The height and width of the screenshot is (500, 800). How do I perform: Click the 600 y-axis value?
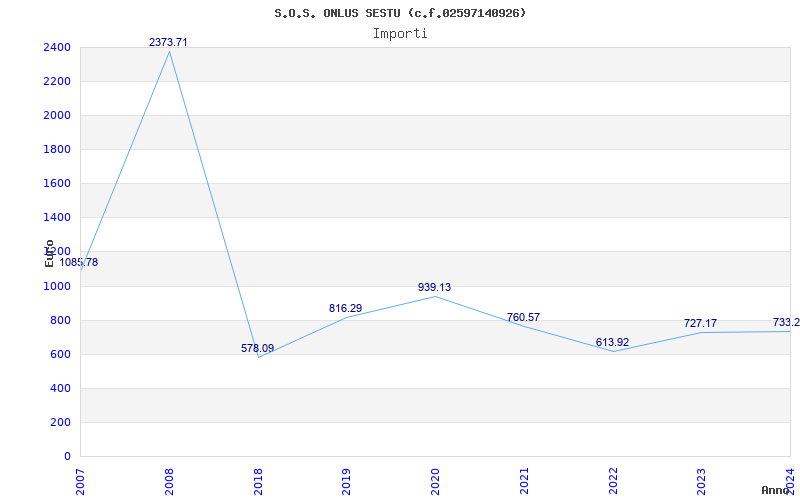pyautogui.click(x=60, y=355)
